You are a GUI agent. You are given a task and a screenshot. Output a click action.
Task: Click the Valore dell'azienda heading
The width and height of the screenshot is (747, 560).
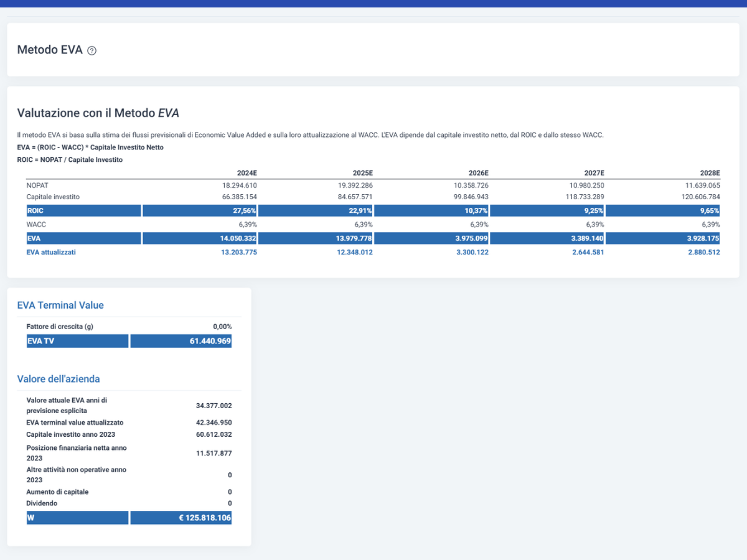point(59,379)
